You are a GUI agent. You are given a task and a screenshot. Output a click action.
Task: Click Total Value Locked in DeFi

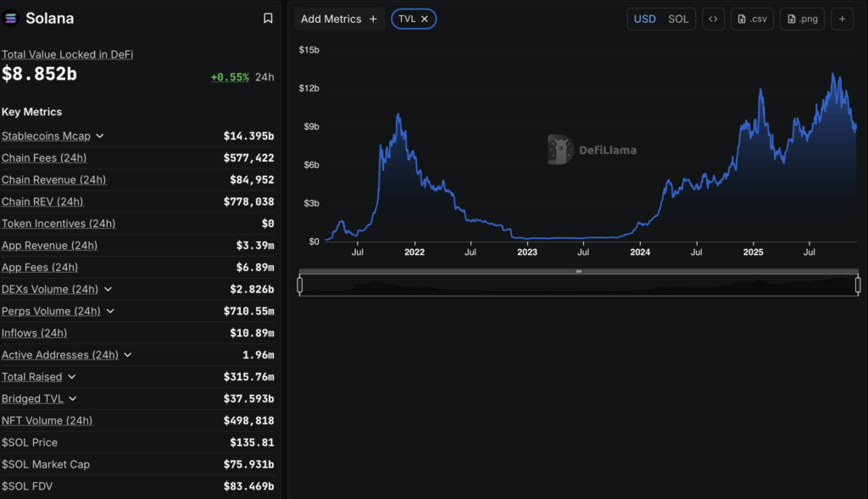(67, 54)
